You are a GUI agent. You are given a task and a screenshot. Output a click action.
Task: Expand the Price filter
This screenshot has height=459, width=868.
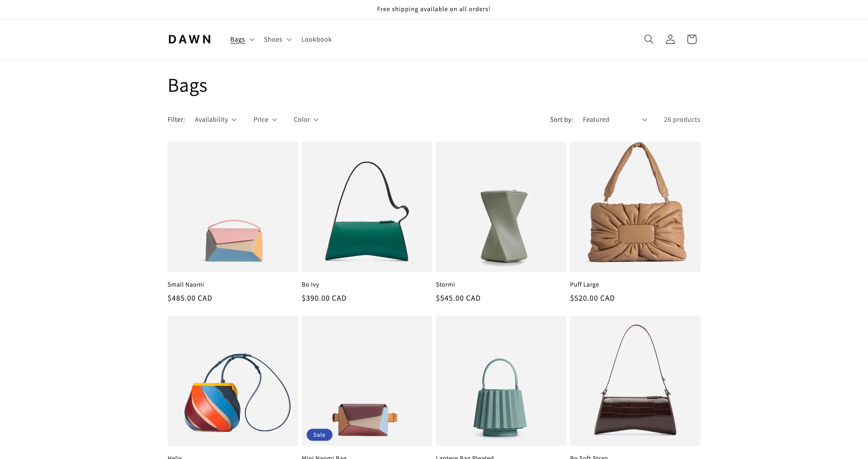point(265,120)
